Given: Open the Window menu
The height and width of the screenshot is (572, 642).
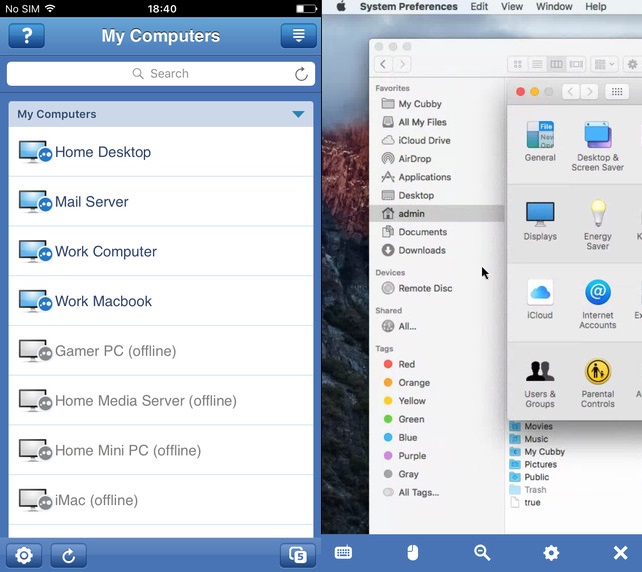Looking at the screenshot, I should 554,7.
